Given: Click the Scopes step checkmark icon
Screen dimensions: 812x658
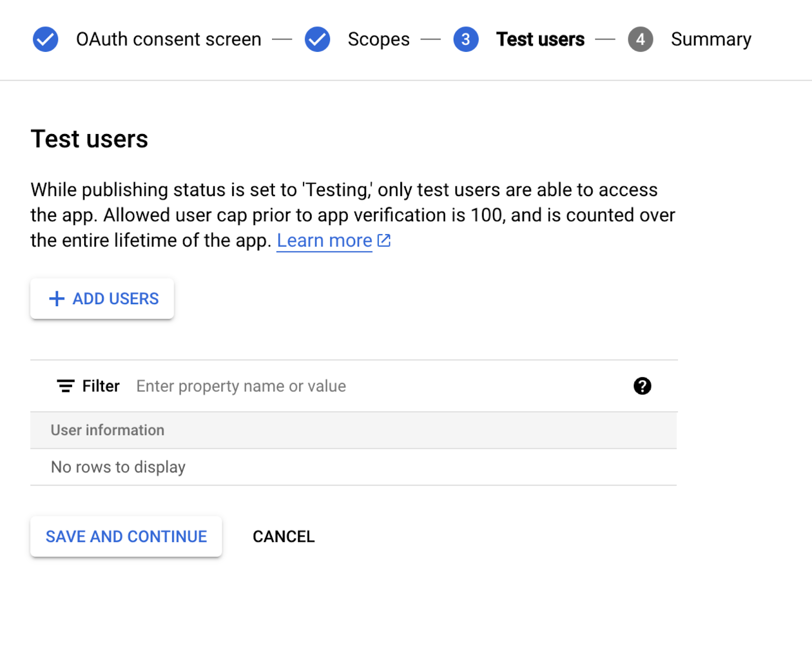Looking at the screenshot, I should pyautogui.click(x=317, y=39).
